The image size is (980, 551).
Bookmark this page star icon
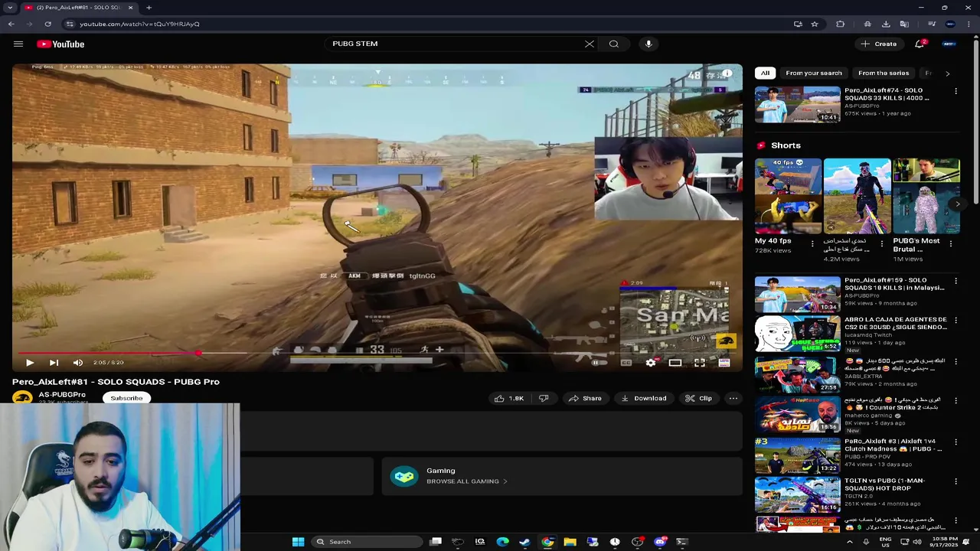(815, 24)
